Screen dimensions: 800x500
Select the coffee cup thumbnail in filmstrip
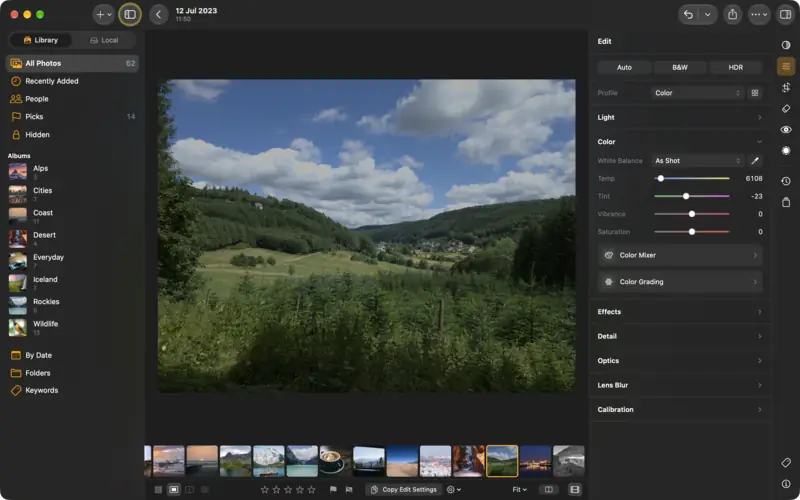click(335, 461)
